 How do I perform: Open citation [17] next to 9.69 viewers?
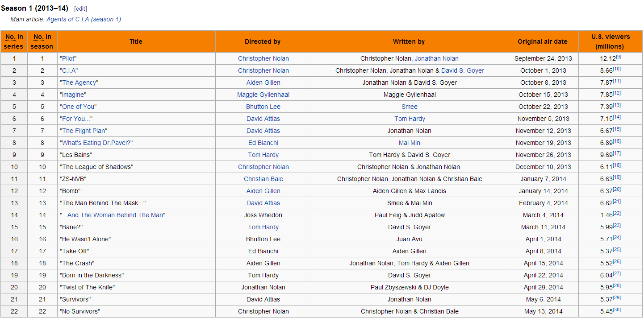pos(617,153)
